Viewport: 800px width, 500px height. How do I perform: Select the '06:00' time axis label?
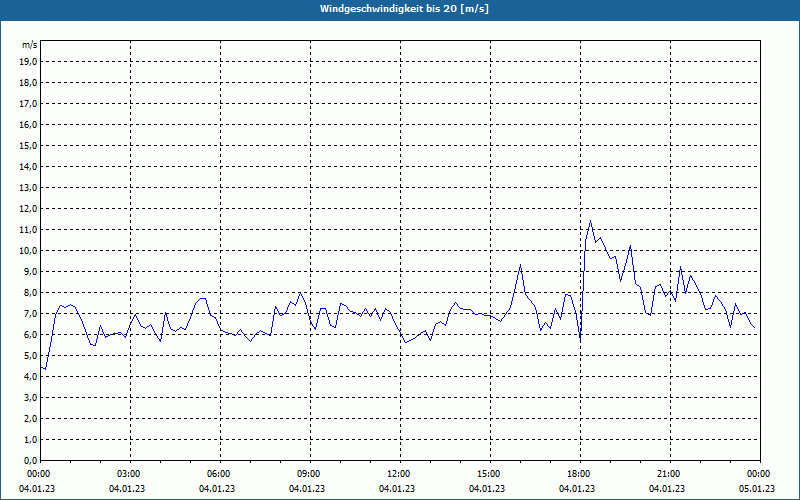[219, 474]
